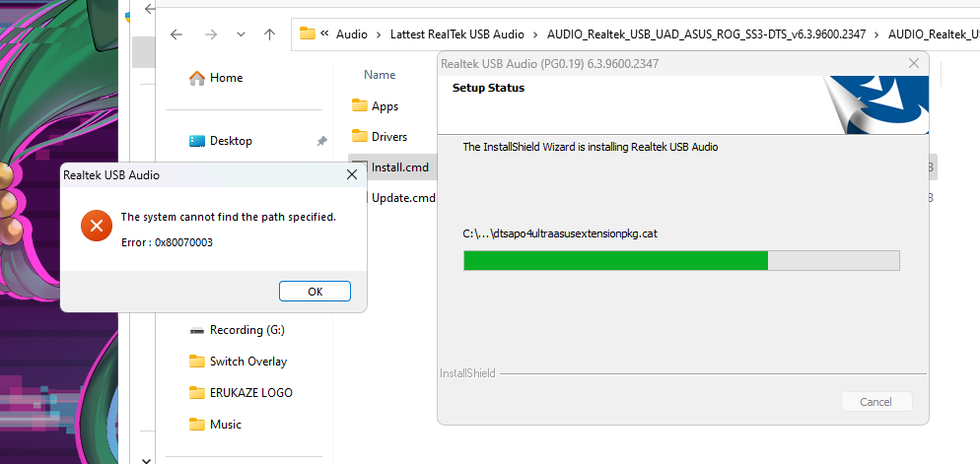The image size is (980, 464).
Task: Expand hidden breadcrumb path chevrons
Action: click(324, 33)
